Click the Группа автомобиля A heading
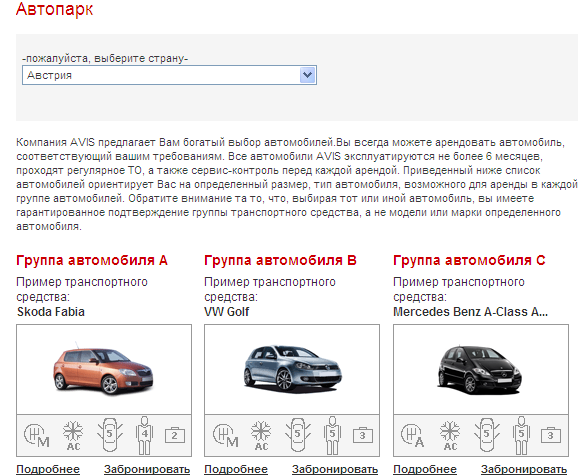 point(92,260)
